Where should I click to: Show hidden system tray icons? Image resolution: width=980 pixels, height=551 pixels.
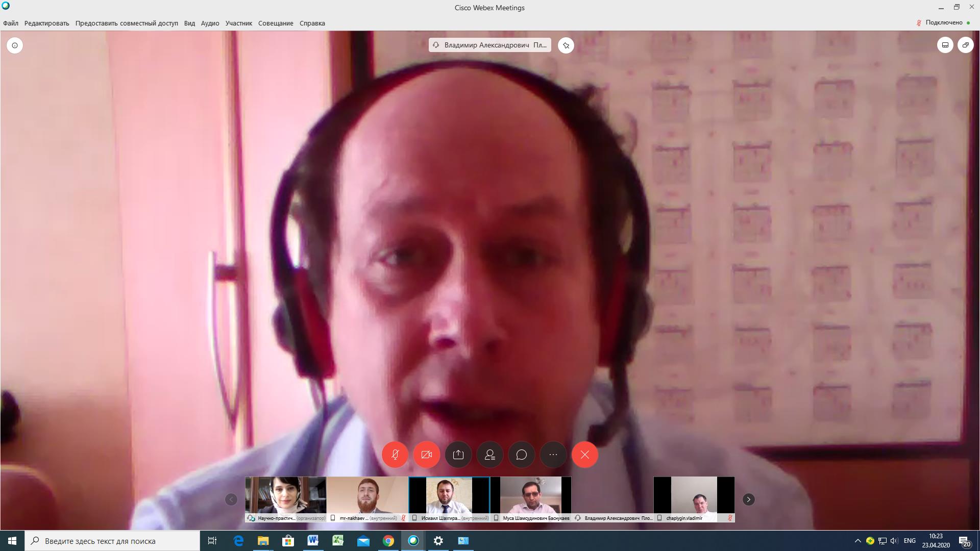coord(858,541)
